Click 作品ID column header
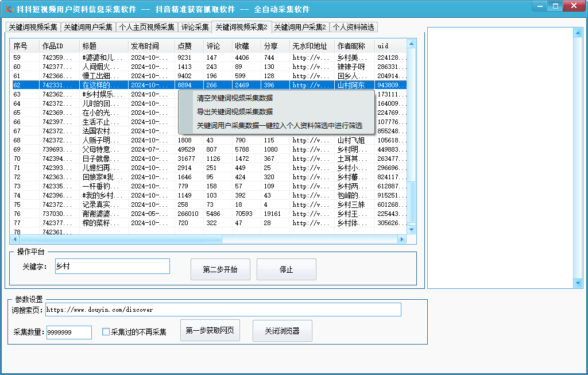 coord(59,46)
